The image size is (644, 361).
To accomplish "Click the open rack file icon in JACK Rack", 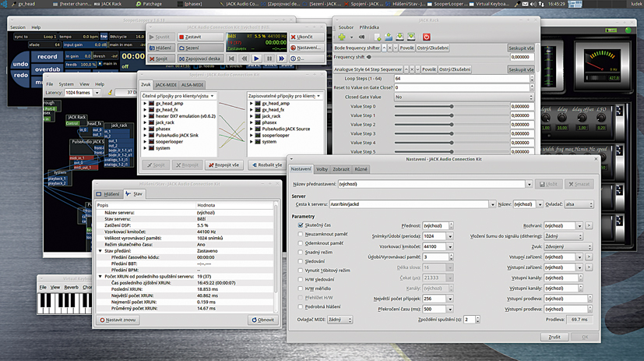I will [389, 37].
